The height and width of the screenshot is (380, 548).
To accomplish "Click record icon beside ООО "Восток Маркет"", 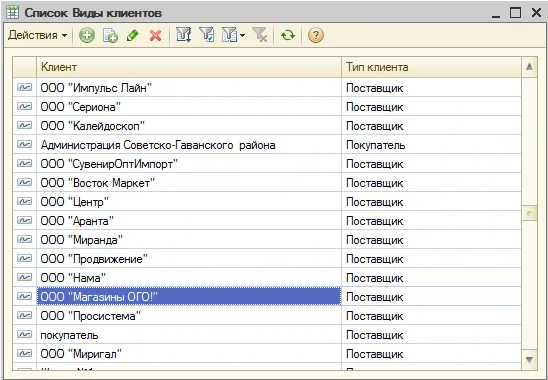I will tap(24, 182).
